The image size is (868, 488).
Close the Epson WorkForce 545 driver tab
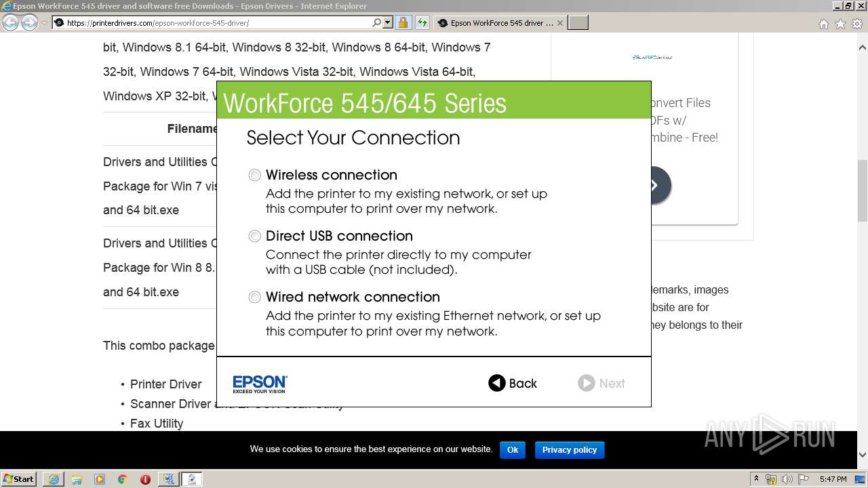[x=560, y=23]
